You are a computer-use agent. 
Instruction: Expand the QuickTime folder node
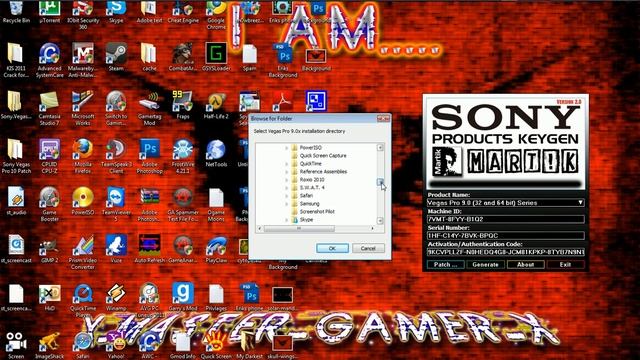[x=287, y=164]
